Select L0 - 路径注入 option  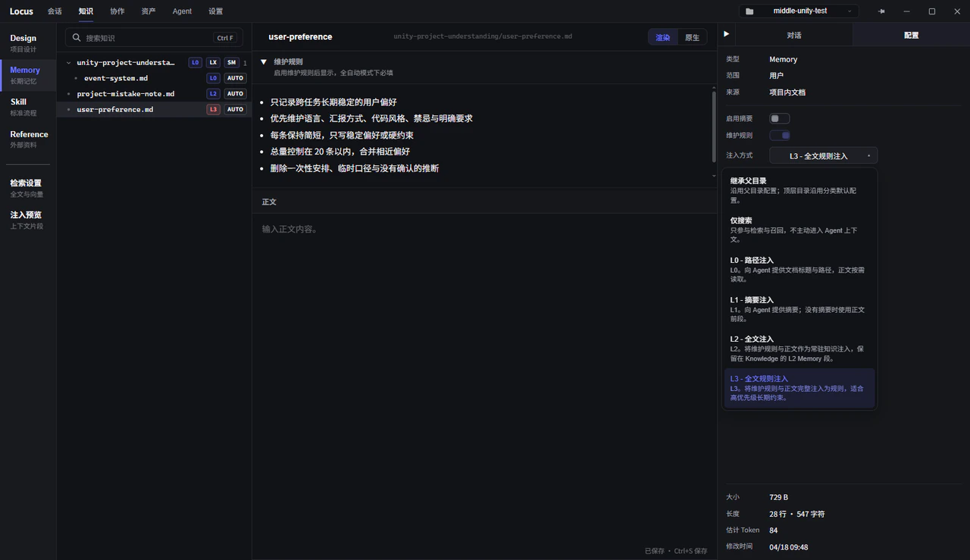click(x=799, y=269)
